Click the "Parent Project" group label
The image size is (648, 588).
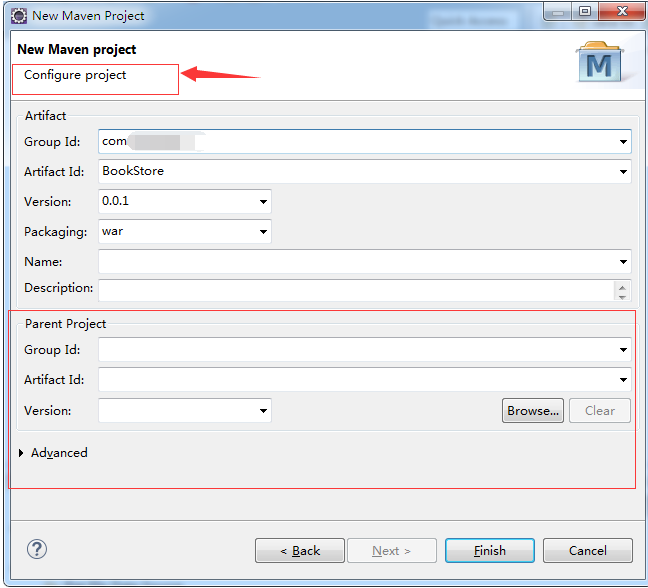tap(65, 324)
